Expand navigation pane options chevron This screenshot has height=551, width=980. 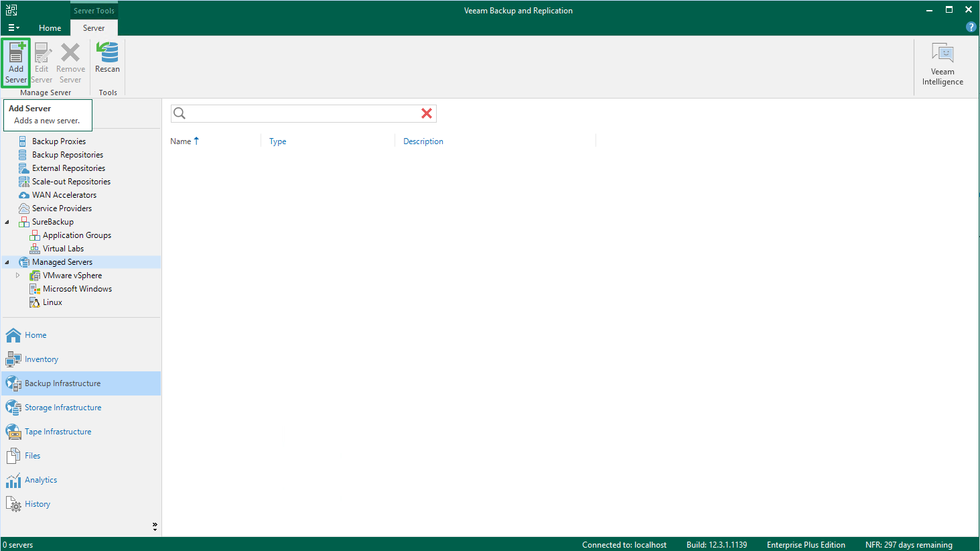155,527
